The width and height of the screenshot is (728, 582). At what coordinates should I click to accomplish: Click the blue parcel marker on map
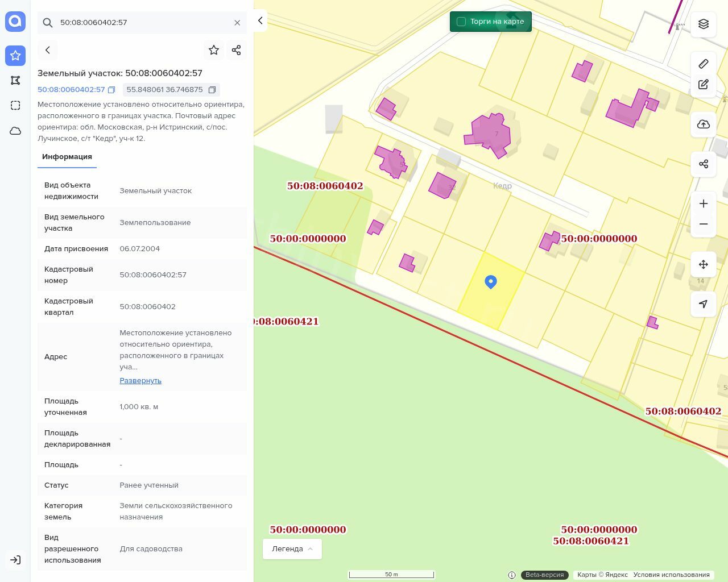coord(491,281)
